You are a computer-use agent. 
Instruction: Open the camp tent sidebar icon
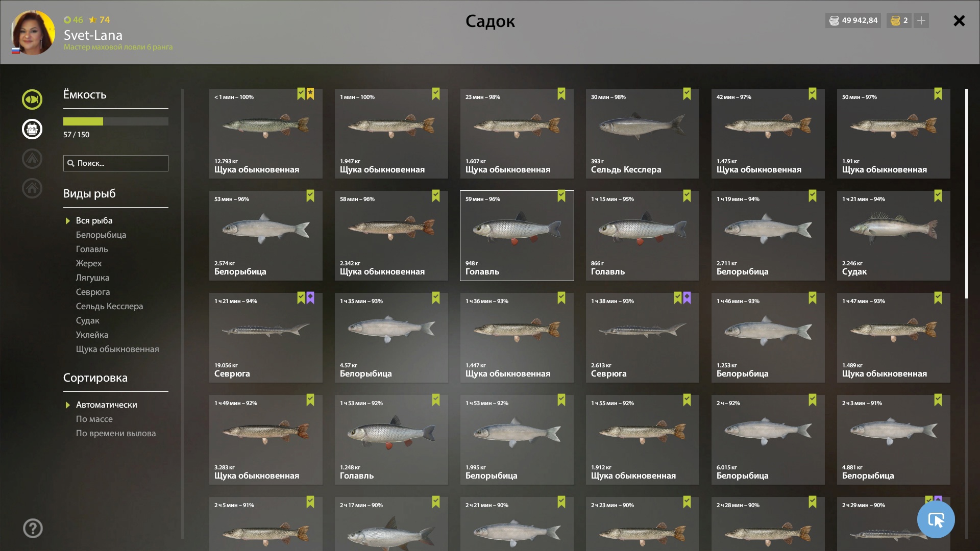point(32,159)
